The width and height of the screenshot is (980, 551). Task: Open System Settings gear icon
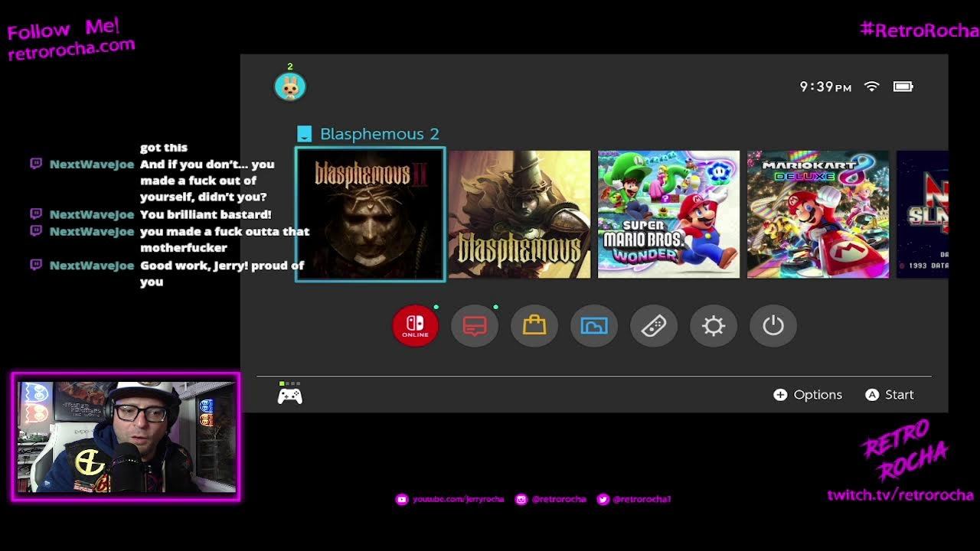[714, 326]
